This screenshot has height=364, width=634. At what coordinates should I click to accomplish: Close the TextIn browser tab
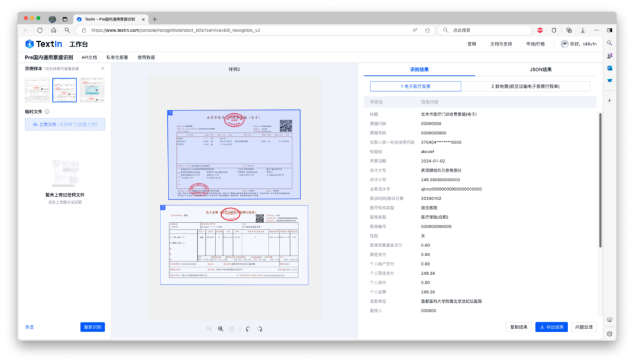(143, 19)
